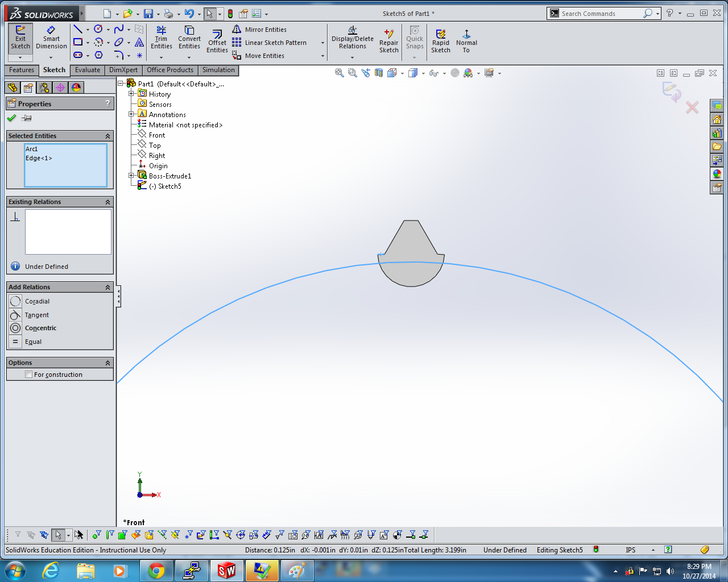This screenshot has height=582, width=728.
Task: Expand Boss-Extrude1 tree node
Action: [x=131, y=176]
